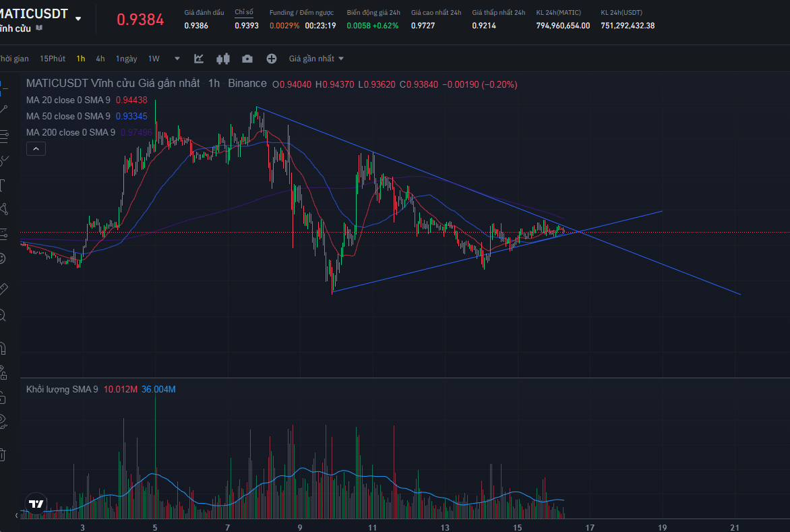
Task: Click the flag icon beside the contract type
Action: pos(39,28)
